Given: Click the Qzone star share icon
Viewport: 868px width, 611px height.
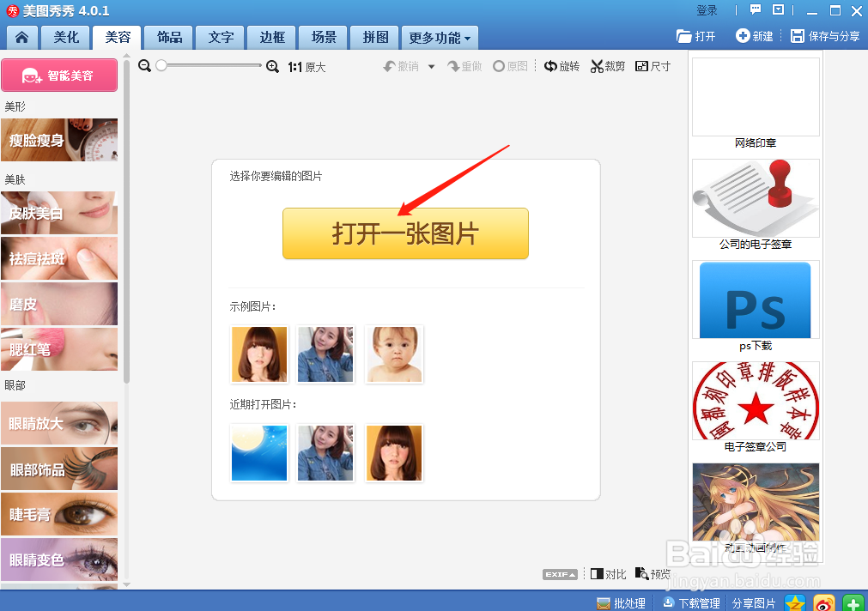Looking at the screenshot, I should (x=795, y=602).
